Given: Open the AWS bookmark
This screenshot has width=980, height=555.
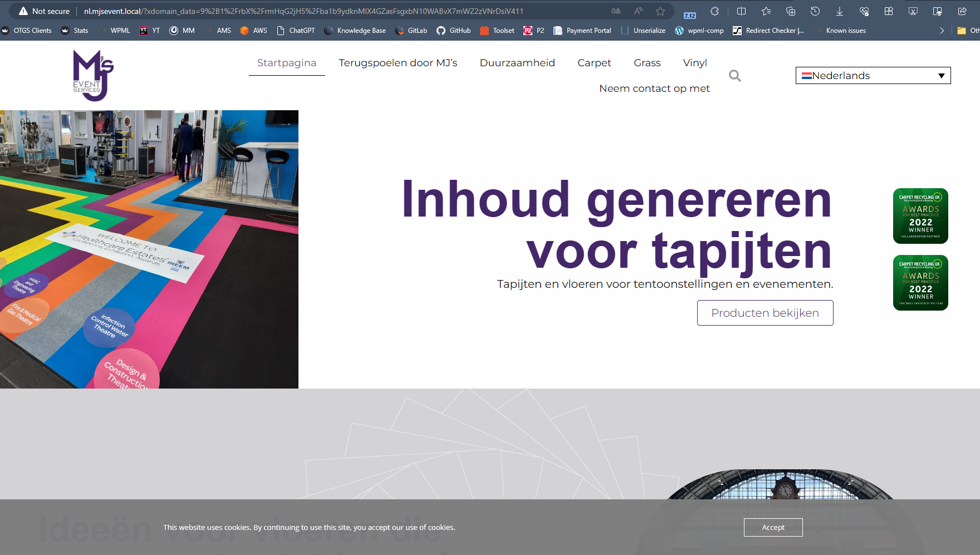Looking at the screenshot, I should (253, 31).
